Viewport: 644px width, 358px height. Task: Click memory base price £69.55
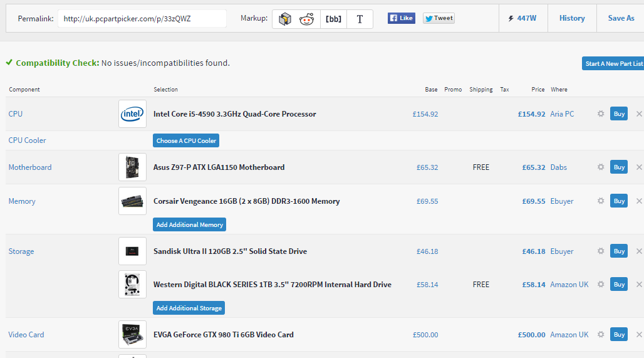pyautogui.click(x=427, y=201)
